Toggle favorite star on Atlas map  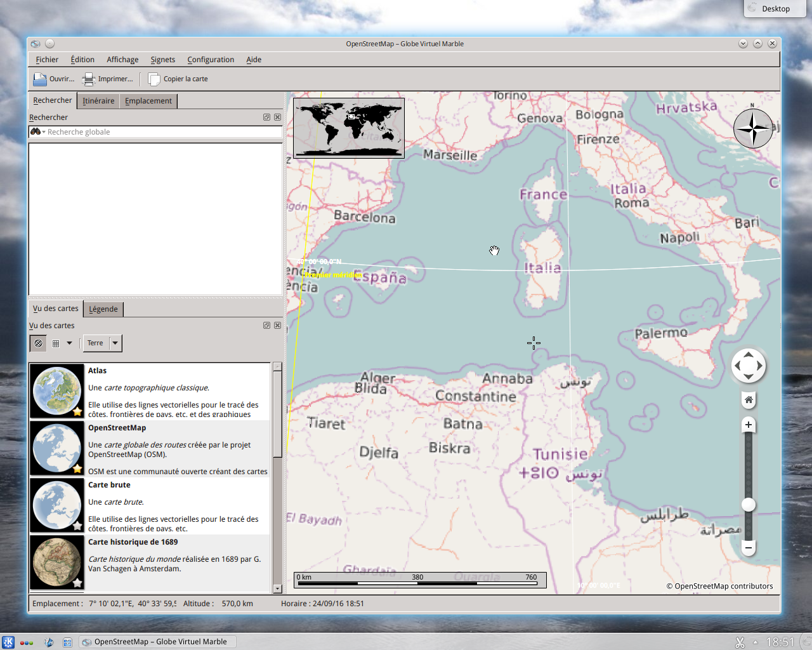pos(77,412)
